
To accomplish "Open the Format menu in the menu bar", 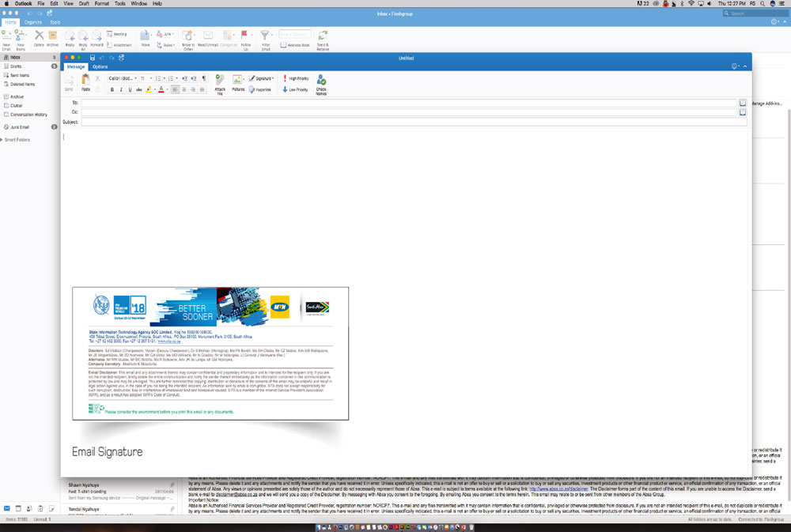I will [x=101, y=4].
